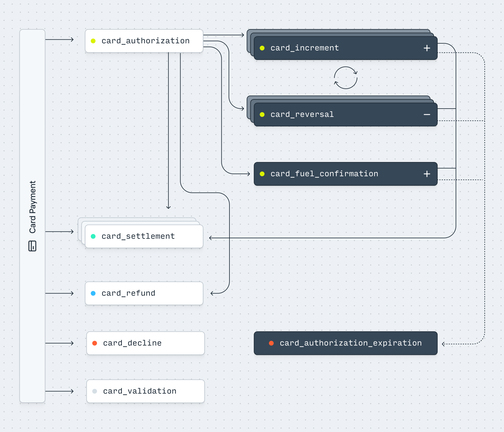Select the card_authorization node
This screenshot has height=432, width=504.
(145, 41)
